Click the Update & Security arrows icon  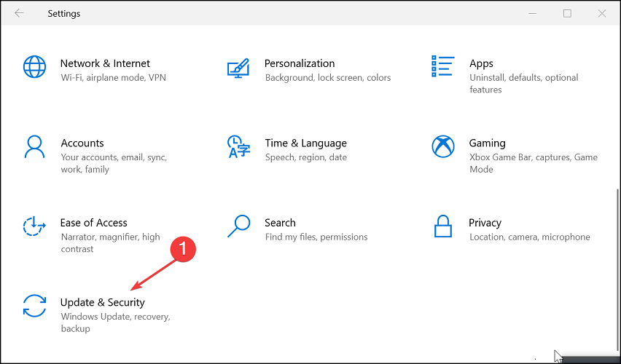tap(34, 306)
